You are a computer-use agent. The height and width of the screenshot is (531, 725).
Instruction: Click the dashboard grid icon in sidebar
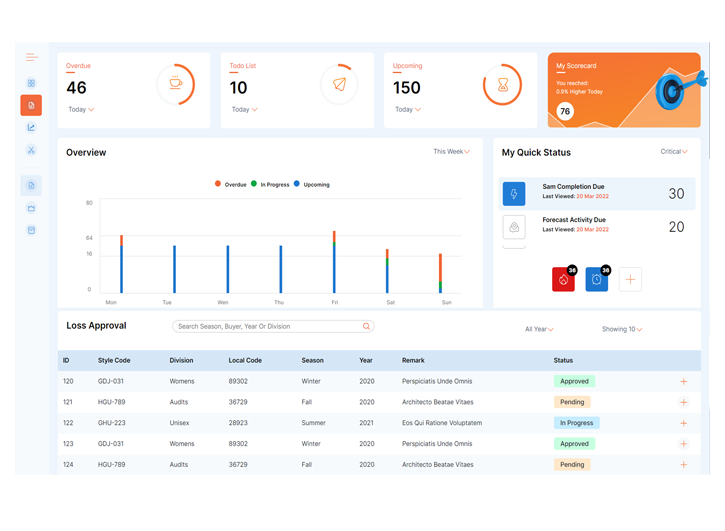[31, 84]
